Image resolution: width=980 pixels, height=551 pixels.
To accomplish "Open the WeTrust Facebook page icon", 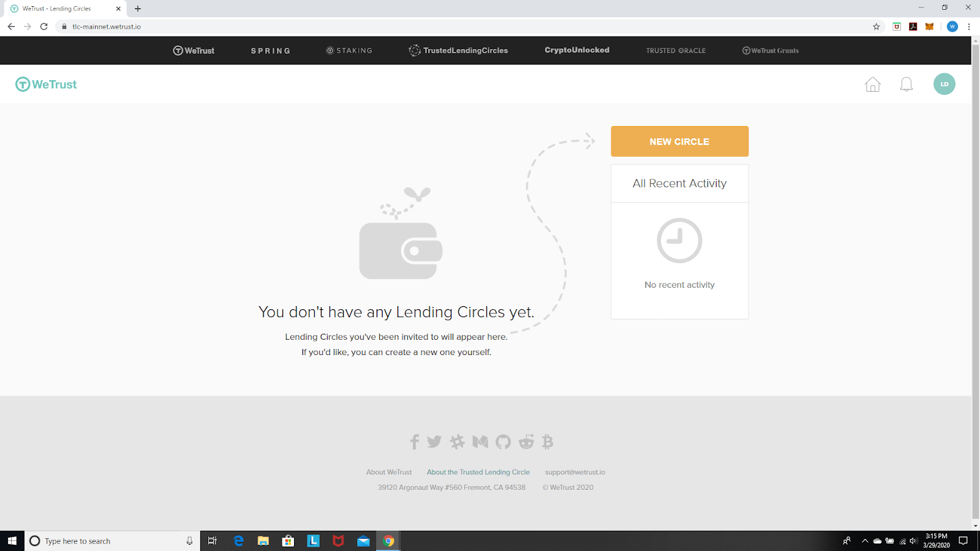I will point(415,441).
